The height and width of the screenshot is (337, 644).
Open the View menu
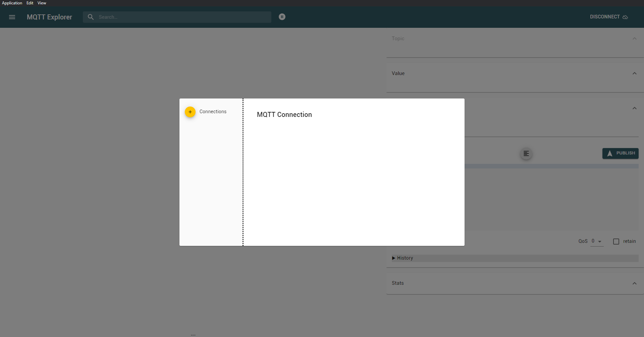41,3
